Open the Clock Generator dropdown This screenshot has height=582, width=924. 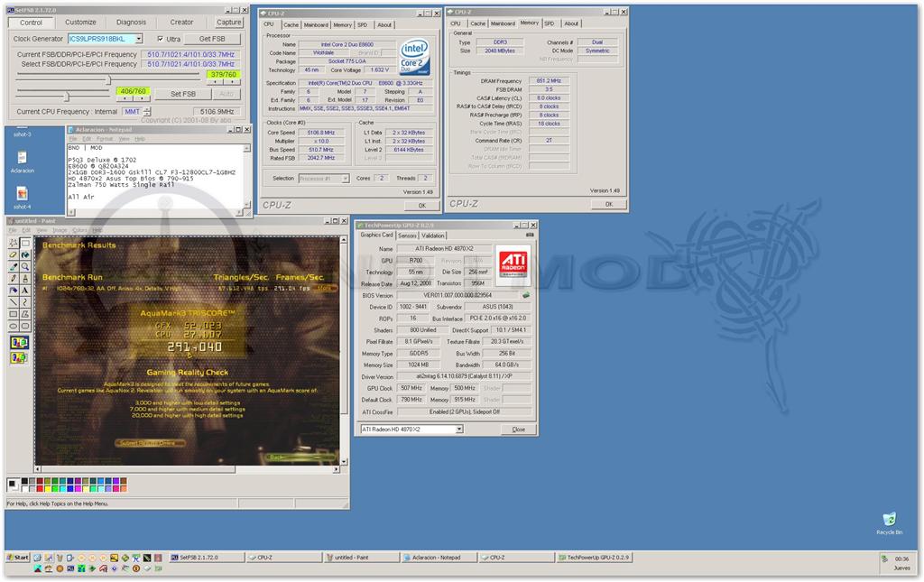coord(138,39)
